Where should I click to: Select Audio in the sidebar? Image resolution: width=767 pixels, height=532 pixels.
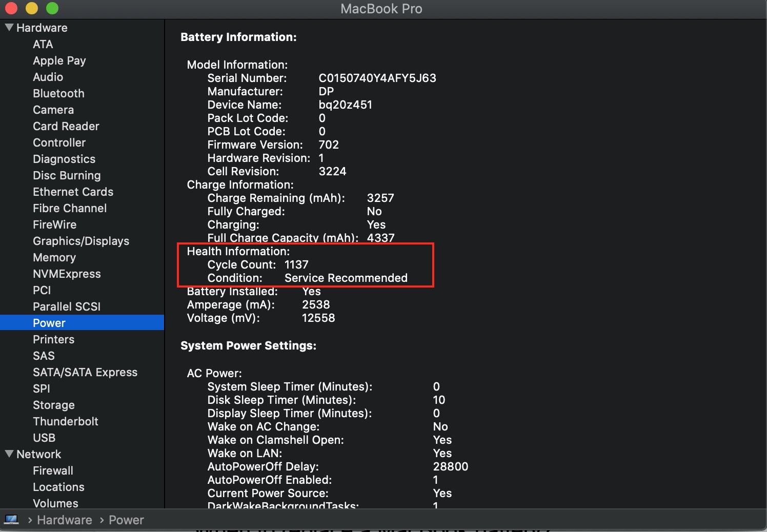tap(48, 77)
